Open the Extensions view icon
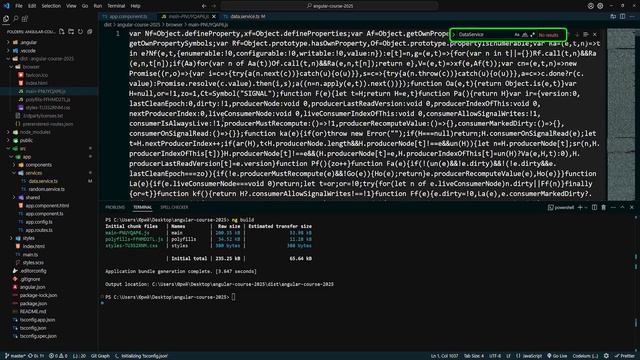 [25, 19]
